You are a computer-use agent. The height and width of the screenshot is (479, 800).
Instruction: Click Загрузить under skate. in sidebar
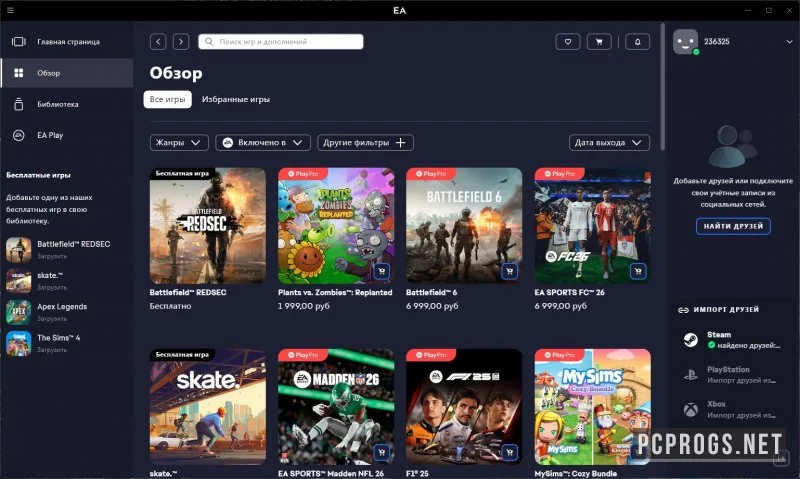(x=52, y=287)
